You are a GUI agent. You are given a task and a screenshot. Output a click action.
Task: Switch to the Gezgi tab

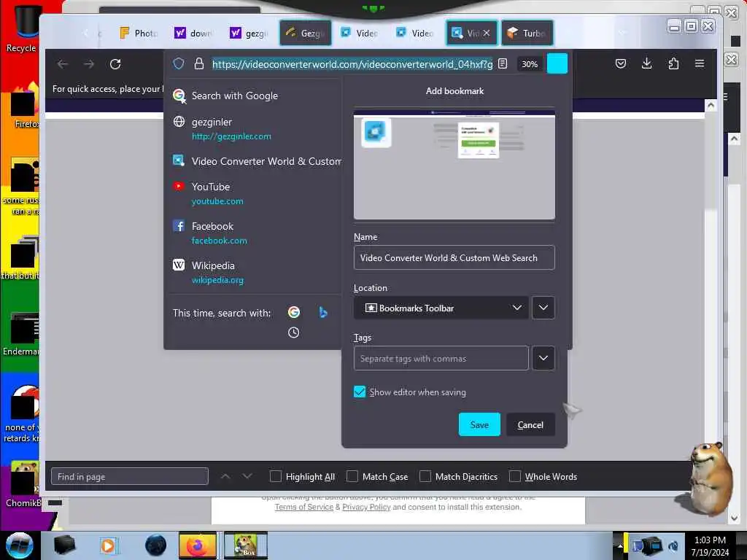coord(306,33)
